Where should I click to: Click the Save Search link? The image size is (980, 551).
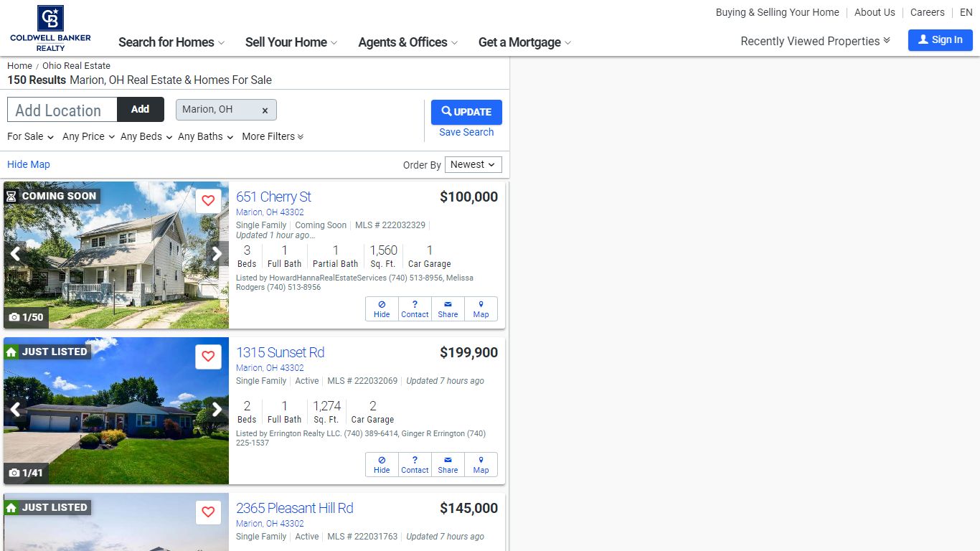click(466, 132)
